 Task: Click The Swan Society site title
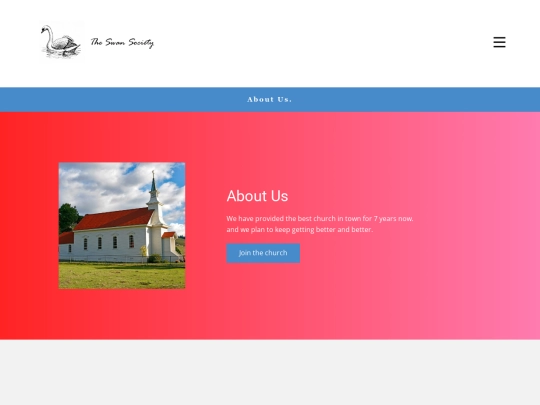click(122, 42)
